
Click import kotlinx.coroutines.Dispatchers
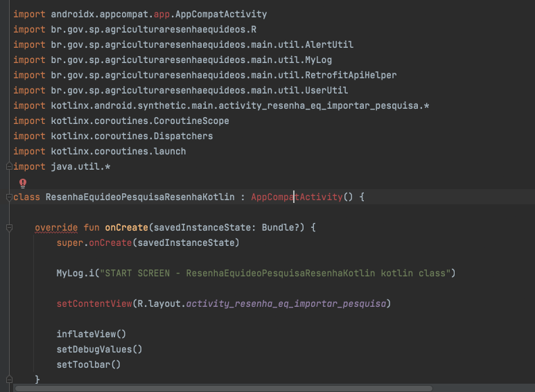tap(113, 136)
